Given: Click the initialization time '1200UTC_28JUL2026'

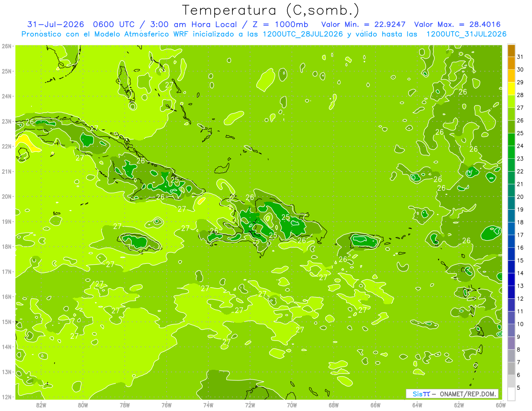Looking at the screenshot, I should [x=301, y=34].
